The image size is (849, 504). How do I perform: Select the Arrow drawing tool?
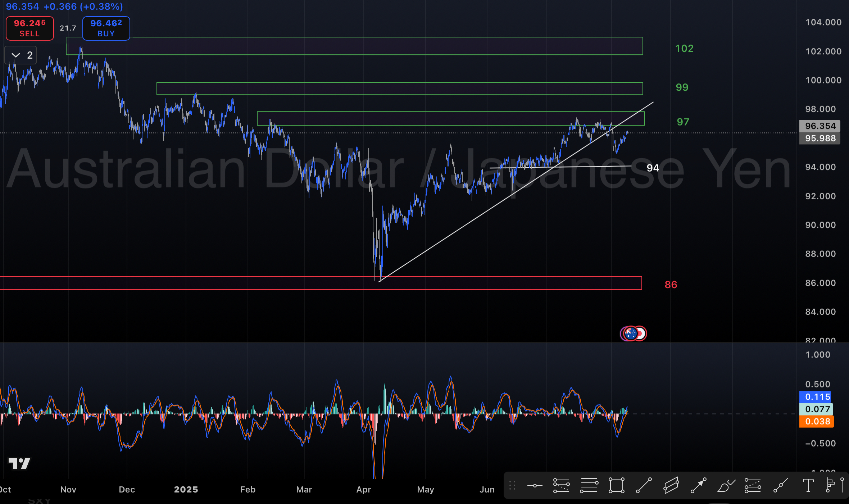(x=698, y=486)
